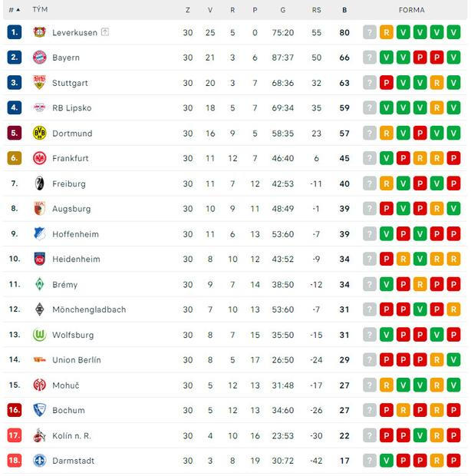Sort standings by the RS goal difference header

point(316,10)
